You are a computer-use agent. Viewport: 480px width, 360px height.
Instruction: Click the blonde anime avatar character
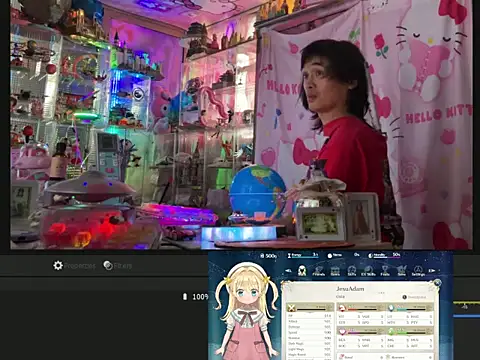point(246,310)
